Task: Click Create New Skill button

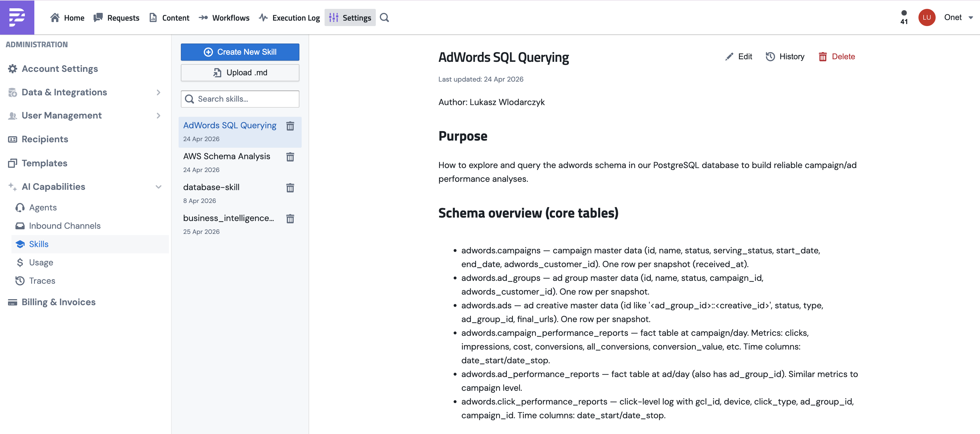Action: pyautogui.click(x=240, y=52)
